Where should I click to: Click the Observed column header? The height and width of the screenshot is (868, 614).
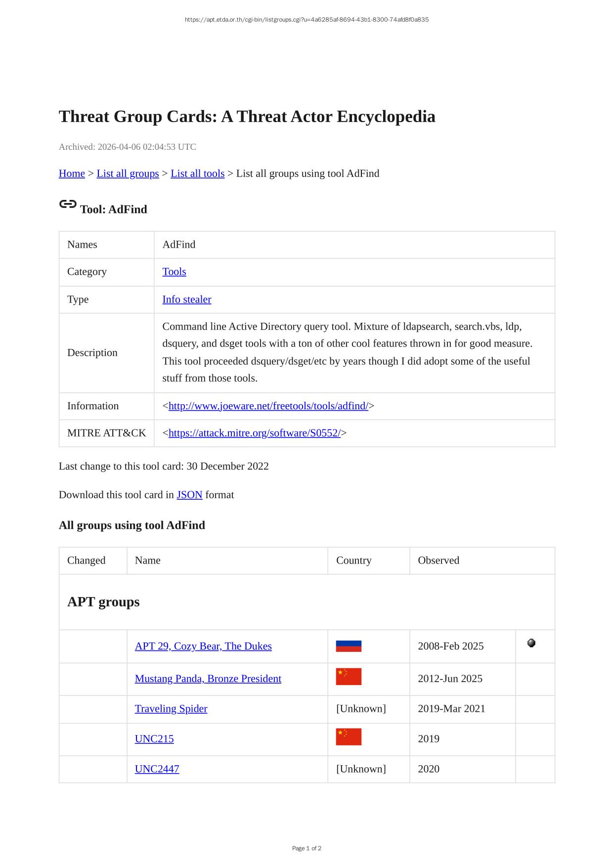(438, 561)
